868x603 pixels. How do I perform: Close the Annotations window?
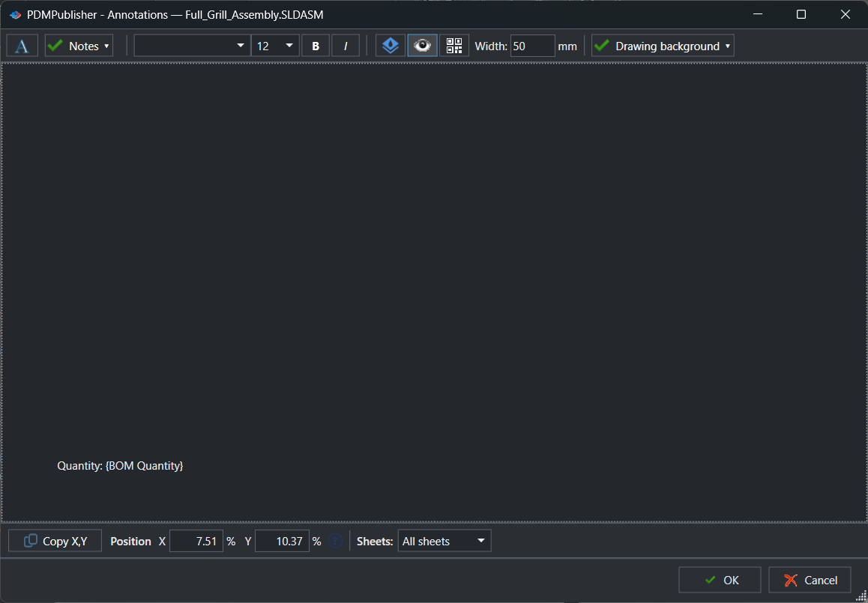coord(846,15)
